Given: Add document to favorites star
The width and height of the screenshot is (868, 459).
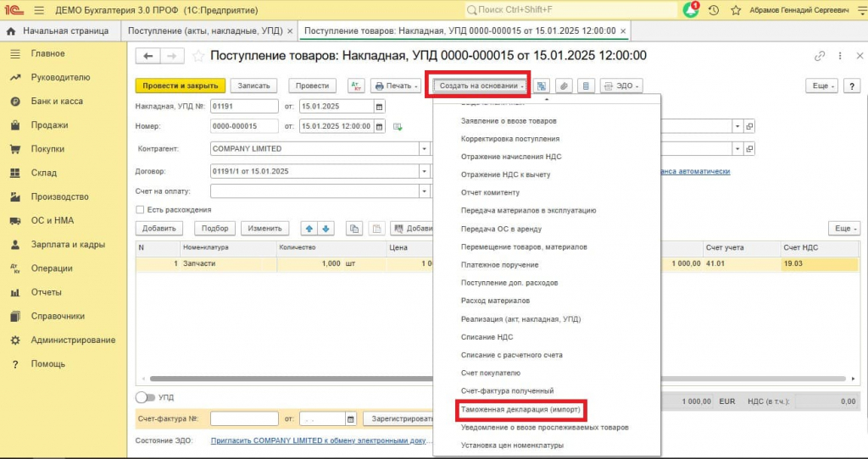Looking at the screenshot, I should pos(198,56).
